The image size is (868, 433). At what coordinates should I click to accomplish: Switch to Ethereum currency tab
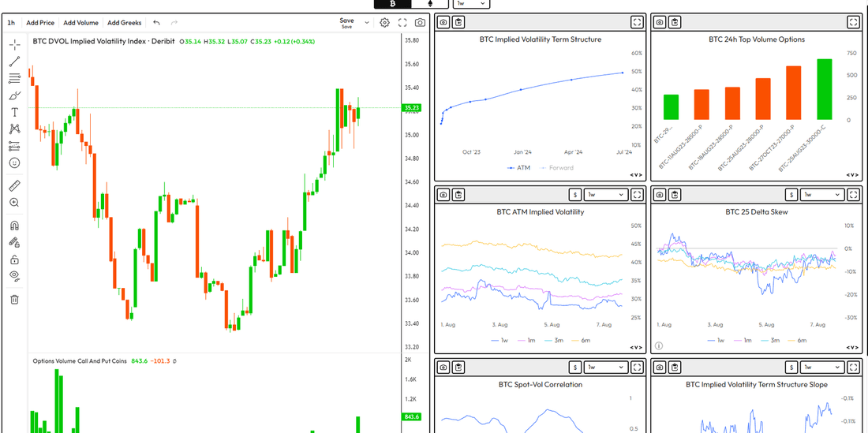(x=429, y=3)
